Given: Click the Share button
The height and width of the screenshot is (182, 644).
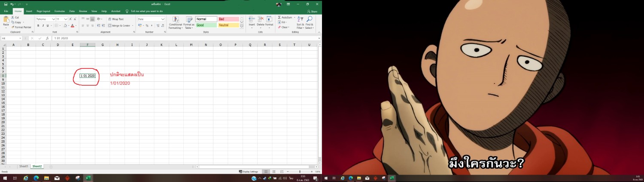Looking at the screenshot, I should (313, 12).
